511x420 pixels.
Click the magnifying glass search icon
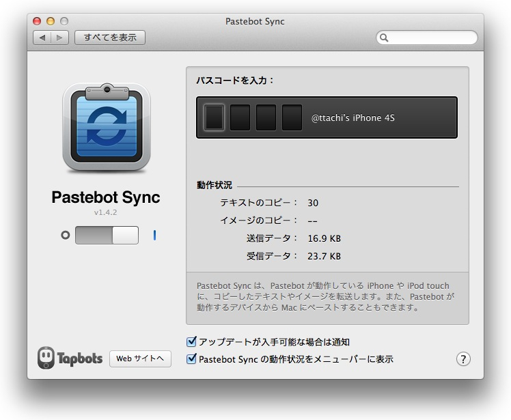click(385, 38)
